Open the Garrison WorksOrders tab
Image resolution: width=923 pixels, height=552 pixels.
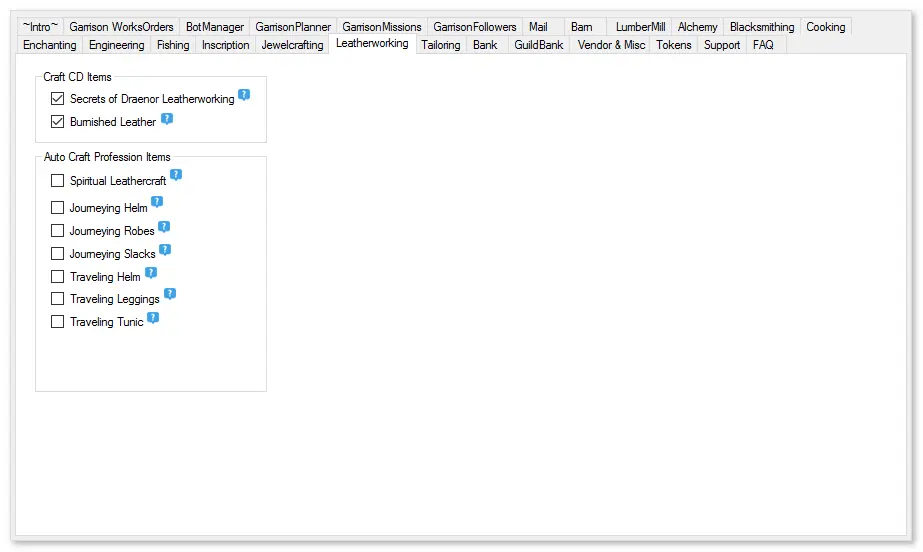121,26
